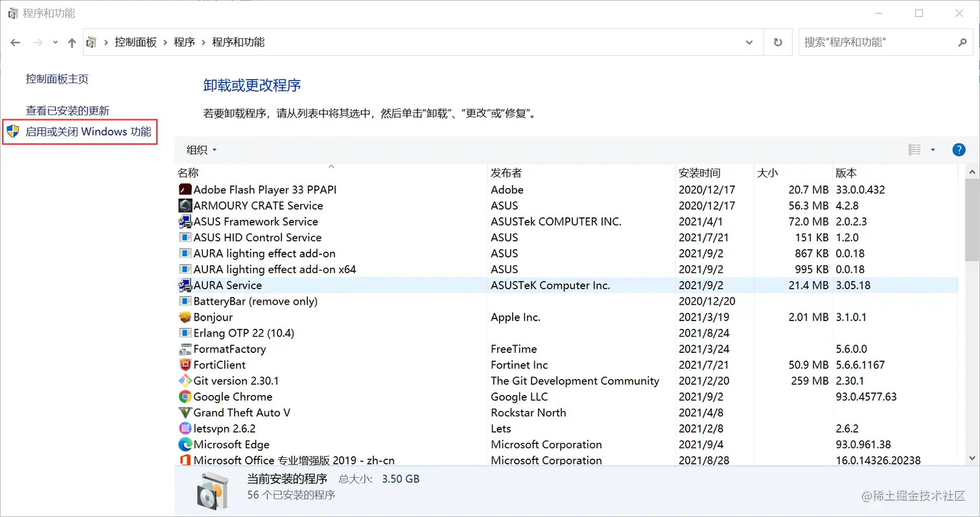
Task: Click the BatteryBar program icon
Action: coord(185,301)
